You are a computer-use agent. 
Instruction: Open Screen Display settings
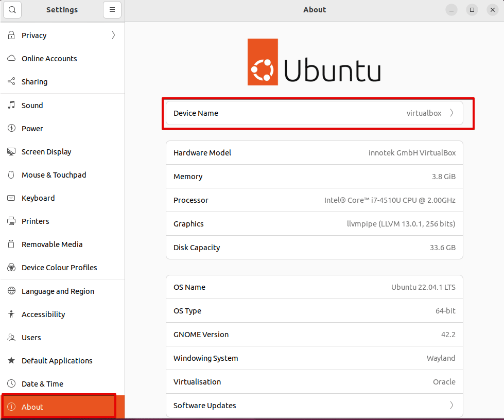tap(62, 152)
